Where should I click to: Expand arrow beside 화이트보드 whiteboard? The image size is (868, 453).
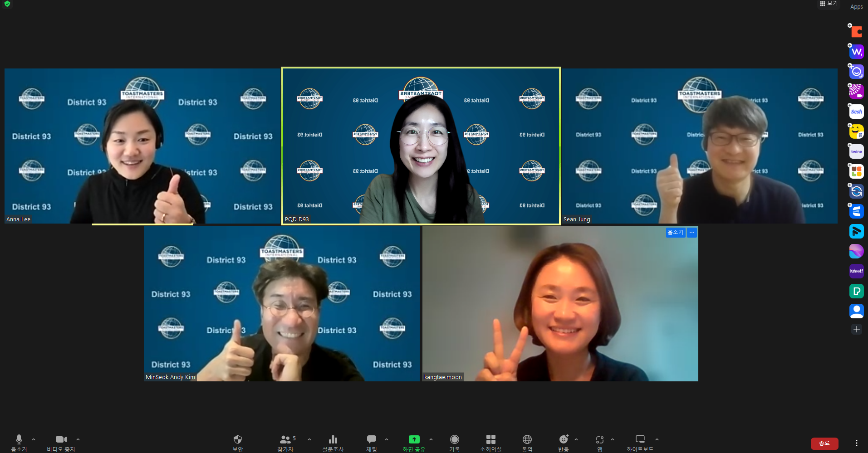click(657, 439)
